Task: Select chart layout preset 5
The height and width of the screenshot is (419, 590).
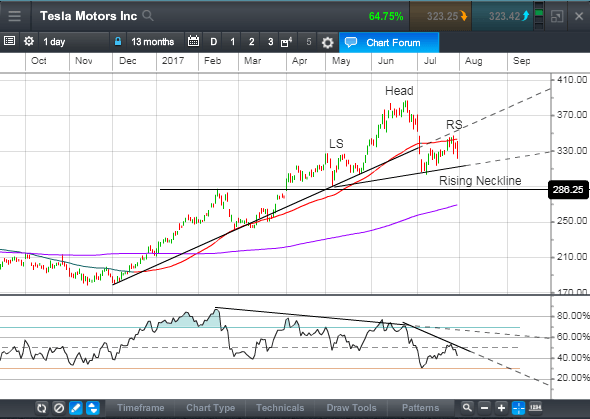Action: coord(309,42)
